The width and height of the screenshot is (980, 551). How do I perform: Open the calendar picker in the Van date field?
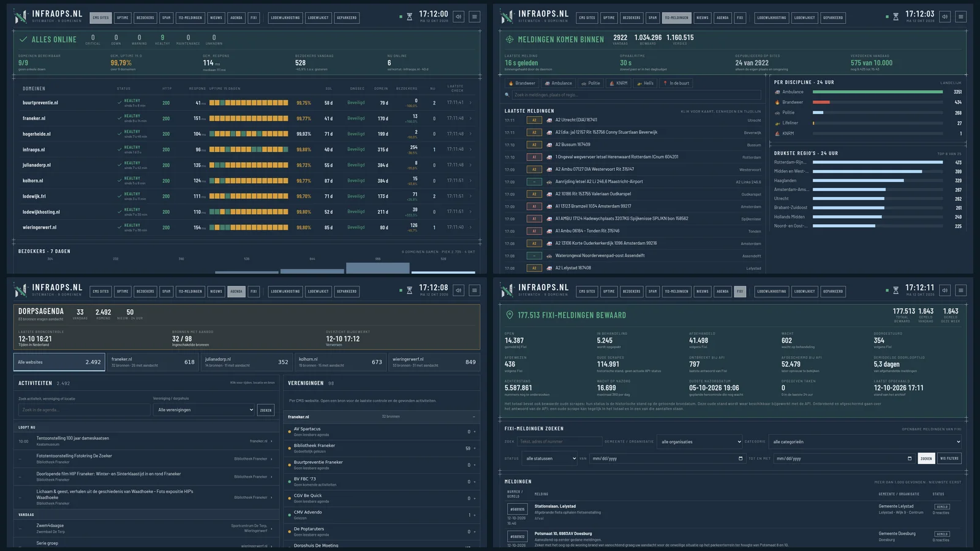[740, 459]
